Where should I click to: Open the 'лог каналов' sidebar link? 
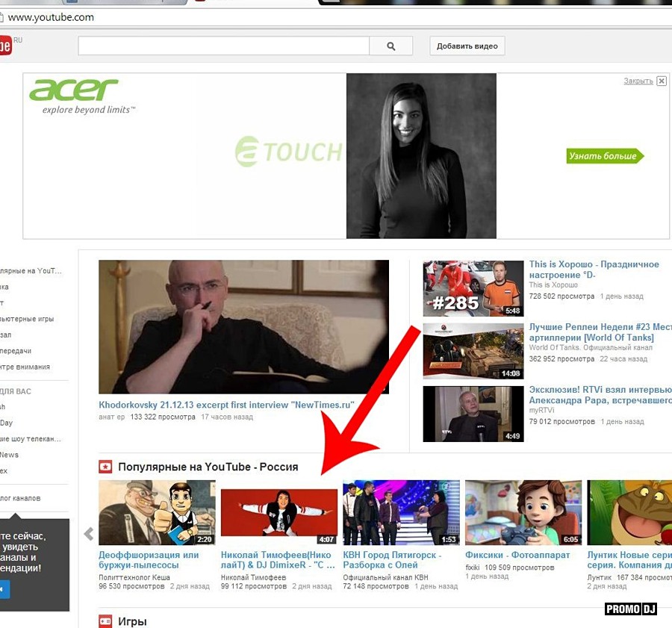[20, 497]
